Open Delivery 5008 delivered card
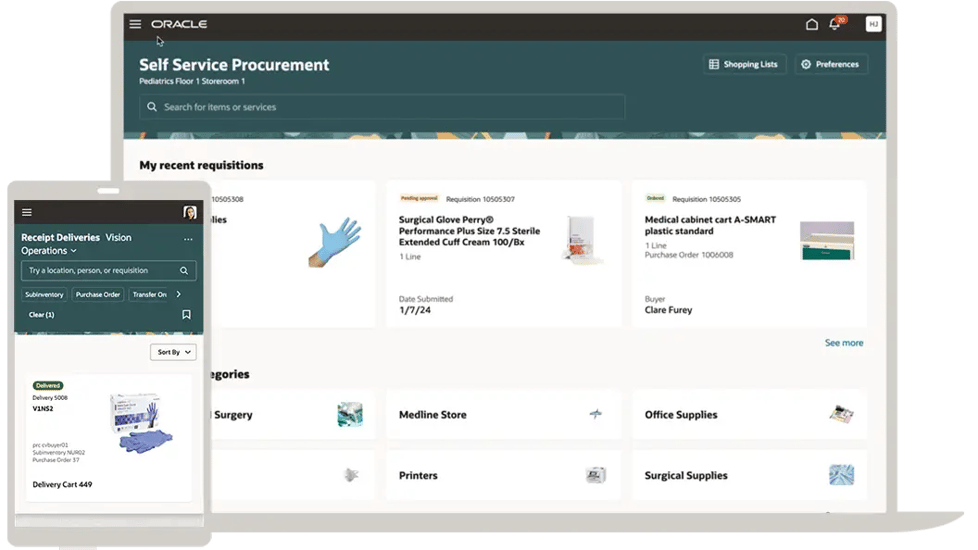Screen dimensions: 978x550 point(109,438)
